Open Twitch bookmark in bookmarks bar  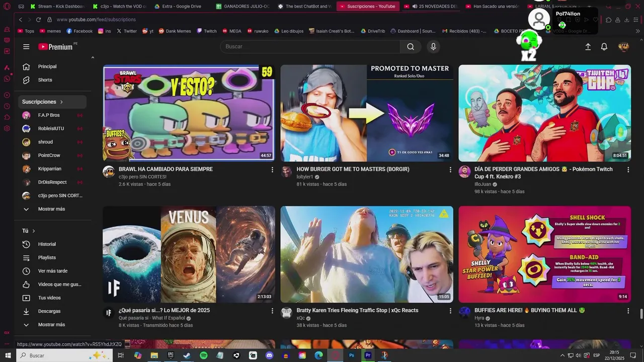click(206, 31)
